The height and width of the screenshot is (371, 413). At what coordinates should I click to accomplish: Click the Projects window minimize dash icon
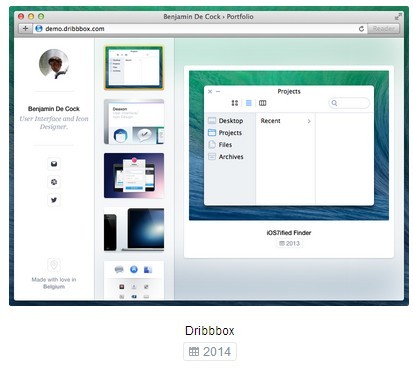tap(218, 91)
